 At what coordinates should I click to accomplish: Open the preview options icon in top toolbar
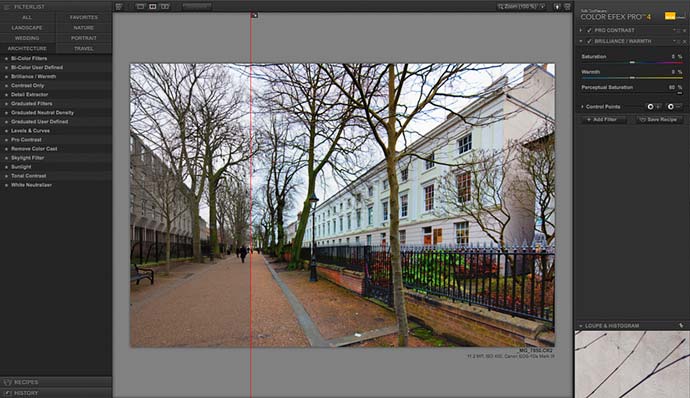[119, 7]
